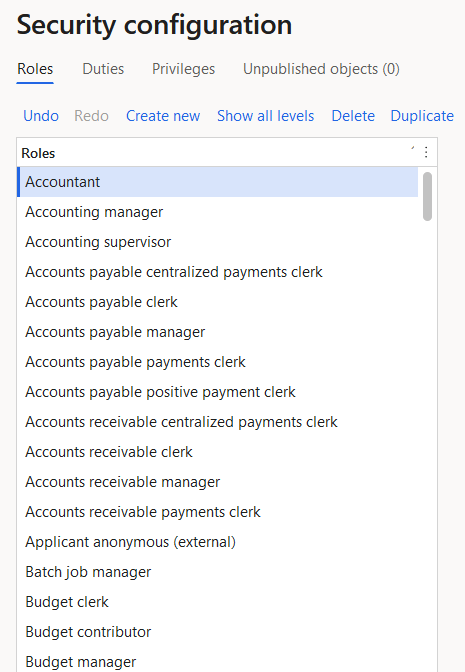
Task: Click the sort indicator in Roles header
Action: tap(413, 148)
